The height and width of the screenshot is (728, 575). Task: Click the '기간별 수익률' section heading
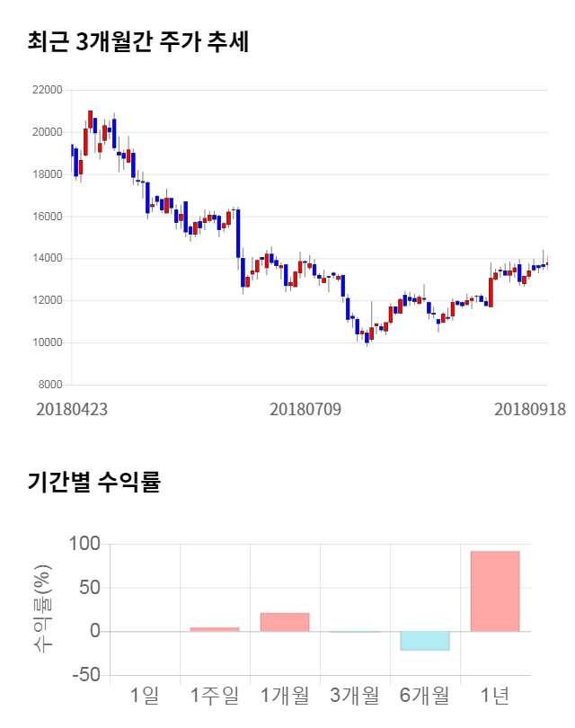click(x=93, y=482)
